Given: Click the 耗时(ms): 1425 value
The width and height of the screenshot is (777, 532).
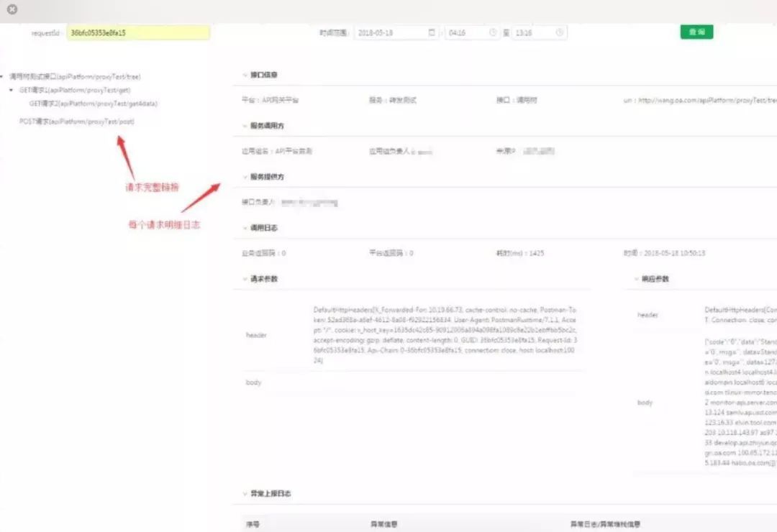Looking at the screenshot, I should (x=520, y=253).
